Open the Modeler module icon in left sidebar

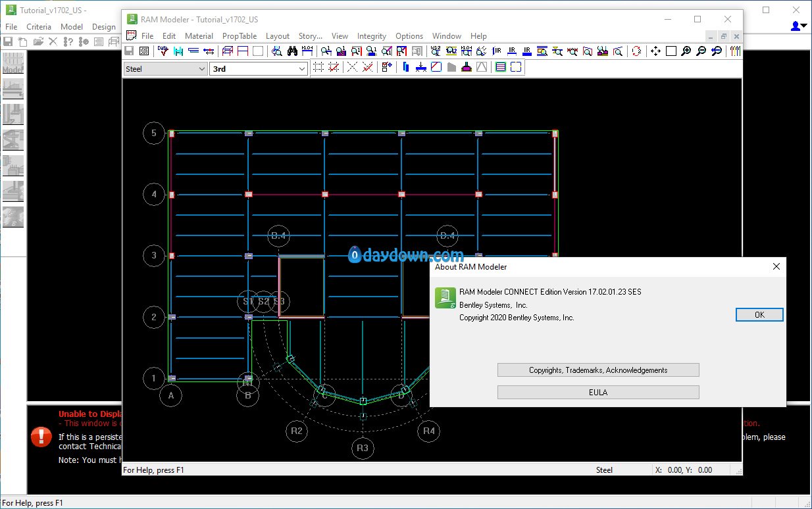(13, 63)
